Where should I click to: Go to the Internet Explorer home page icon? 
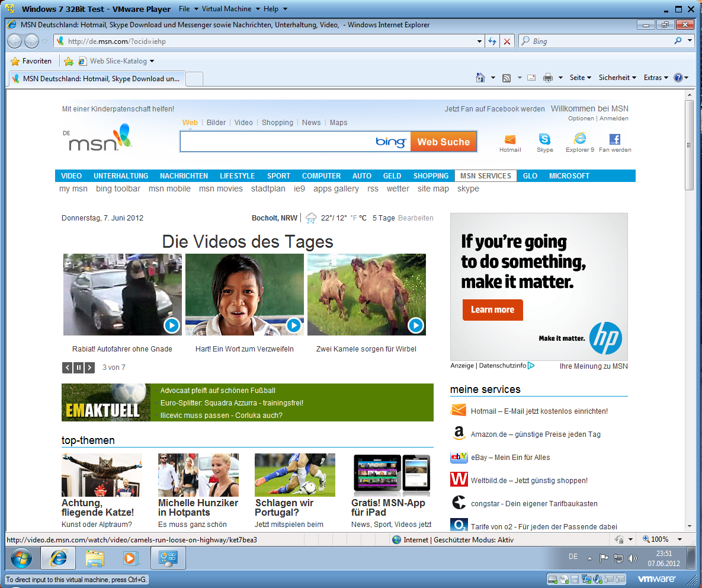tap(480, 78)
